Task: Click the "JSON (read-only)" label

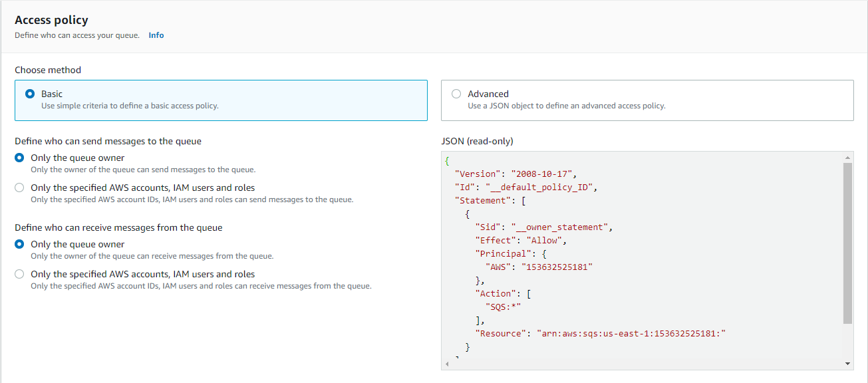Action: [477, 140]
